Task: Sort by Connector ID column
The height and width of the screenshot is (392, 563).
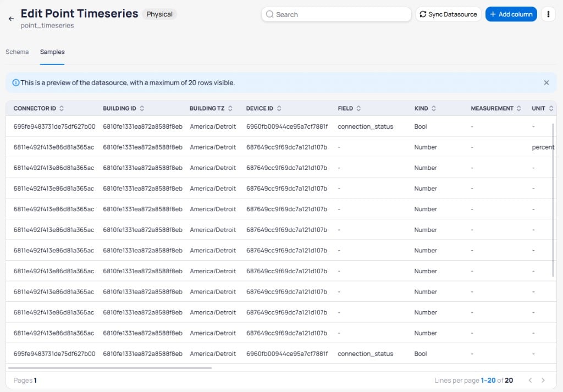Action: pyautogui.click(x=62, y=108)
